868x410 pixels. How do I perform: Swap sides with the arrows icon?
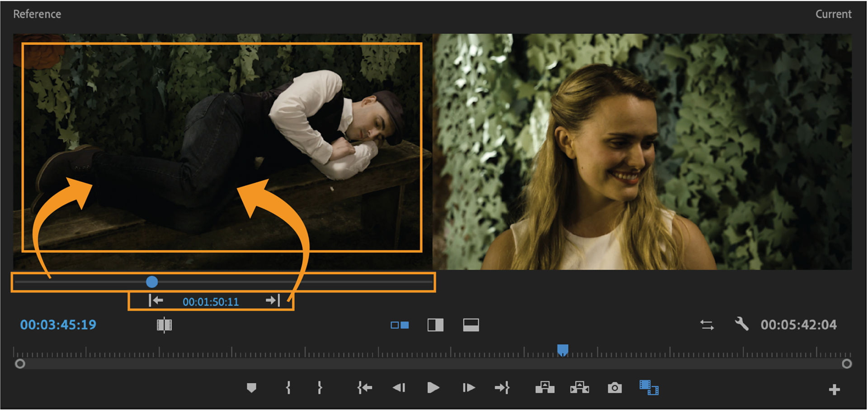click(707, 325)
